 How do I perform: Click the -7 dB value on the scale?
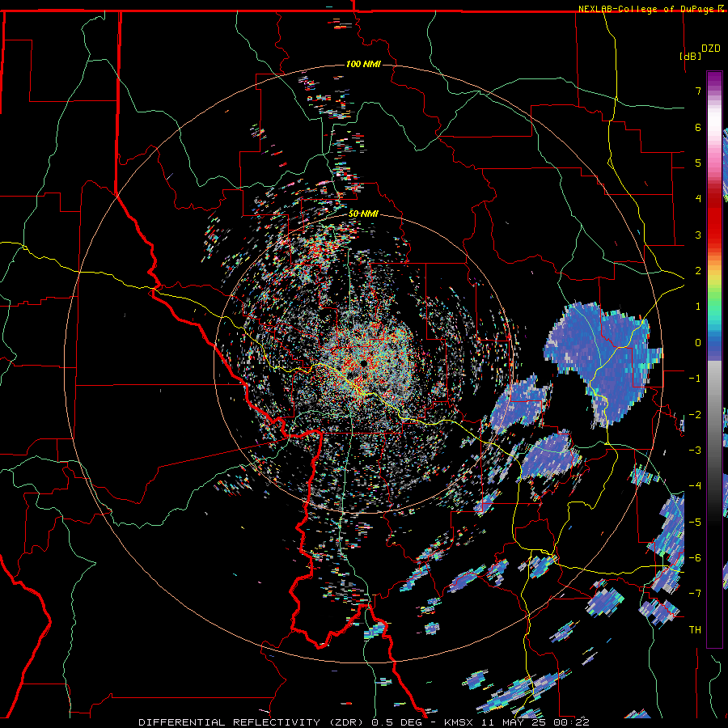[x=695, y=594]
